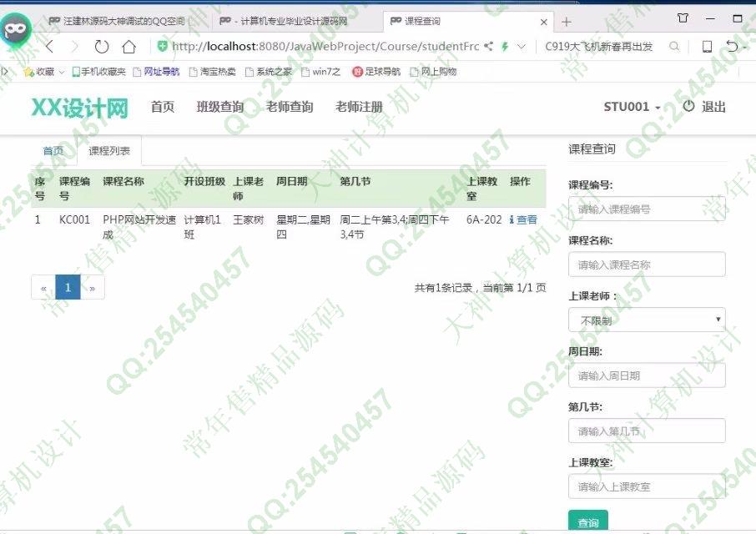Click the browser forward arrow
This screenshot has width=756, height=534.
(x=75, y=46)
